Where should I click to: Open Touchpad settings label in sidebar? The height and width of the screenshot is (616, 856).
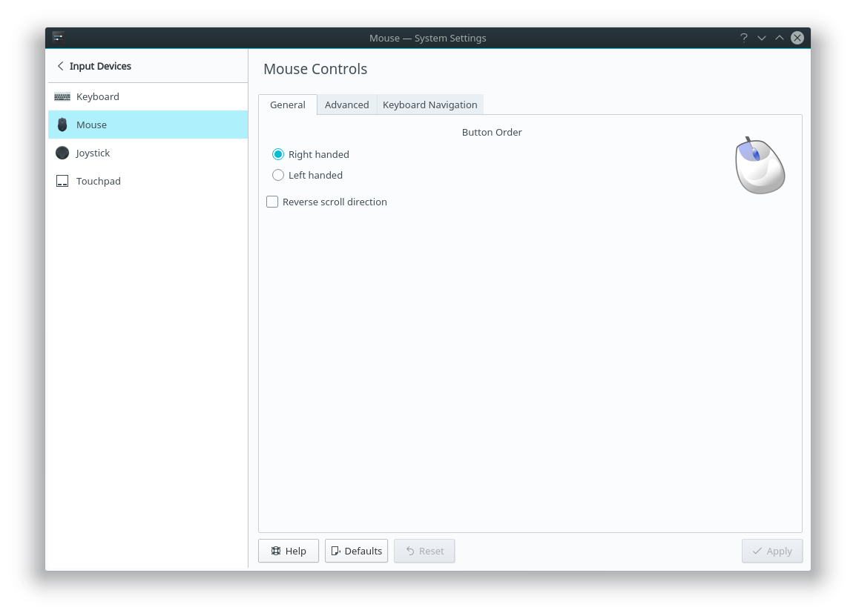(98, 181)
